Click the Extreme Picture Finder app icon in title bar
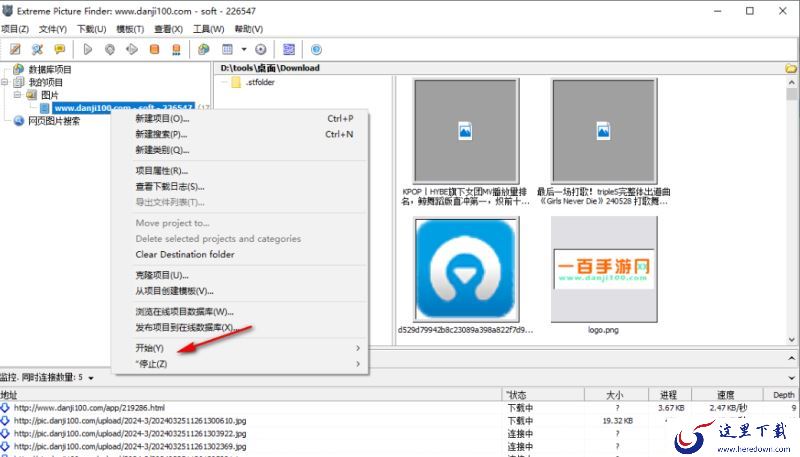The width and height of the screenshot is (800, 457). (7, 10)
